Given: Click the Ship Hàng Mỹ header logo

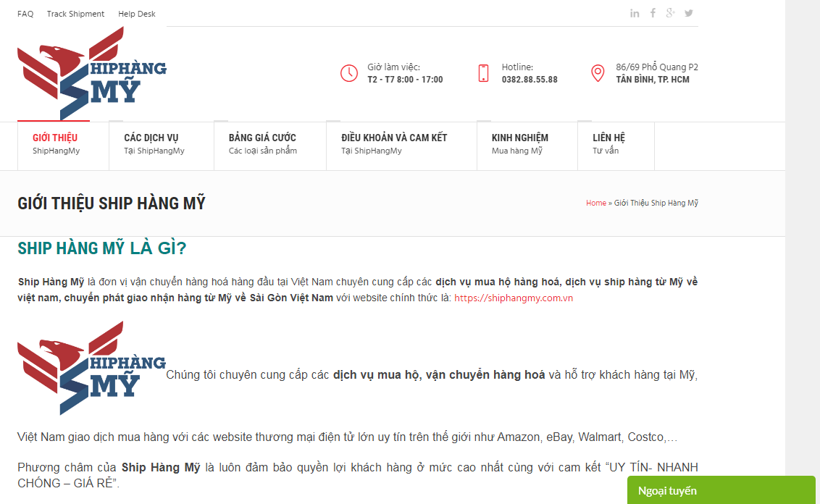Looking at the screenshot, I should tap(92, 73).
